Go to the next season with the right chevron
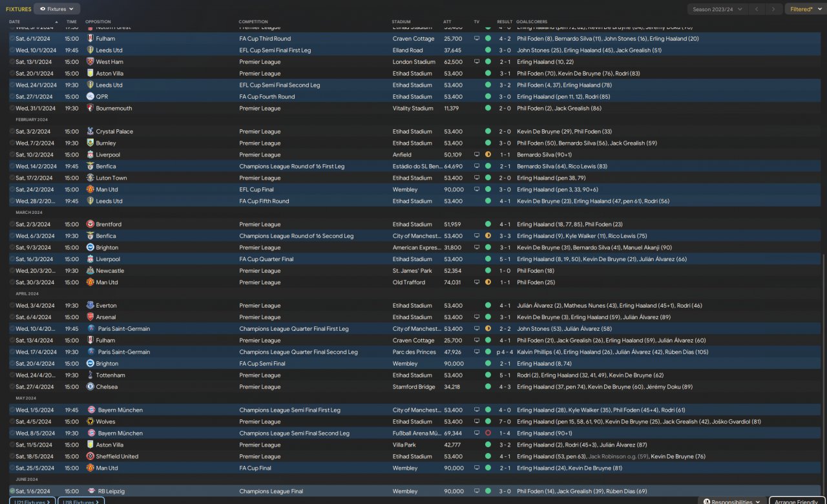The height and width of the screenshot is (504, 827). point(773,9)
